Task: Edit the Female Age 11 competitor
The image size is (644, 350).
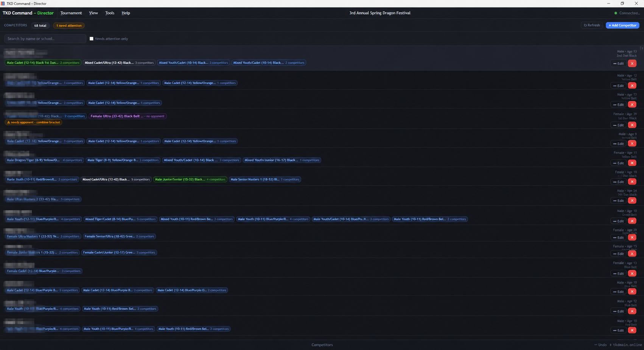Action: tap(618, 163)
